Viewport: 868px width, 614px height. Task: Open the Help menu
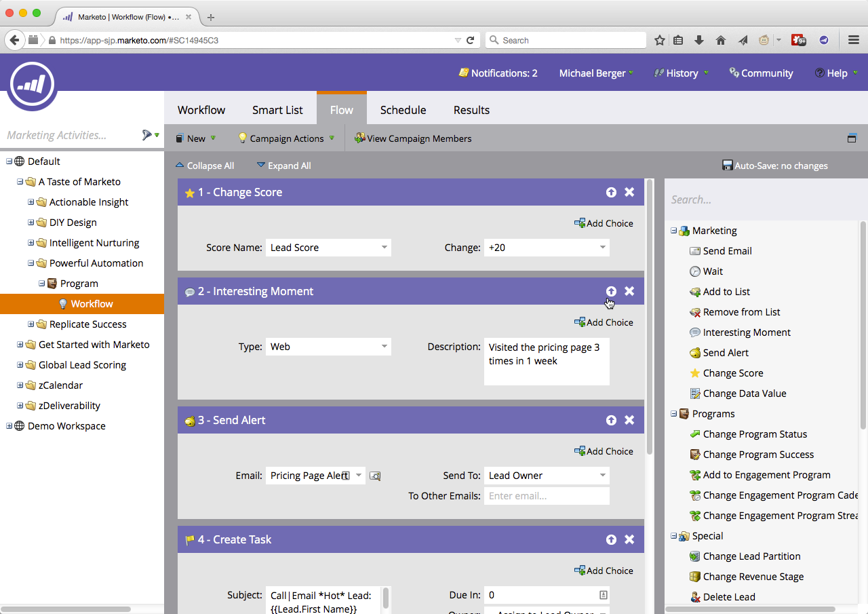click(x=835, y=73)
